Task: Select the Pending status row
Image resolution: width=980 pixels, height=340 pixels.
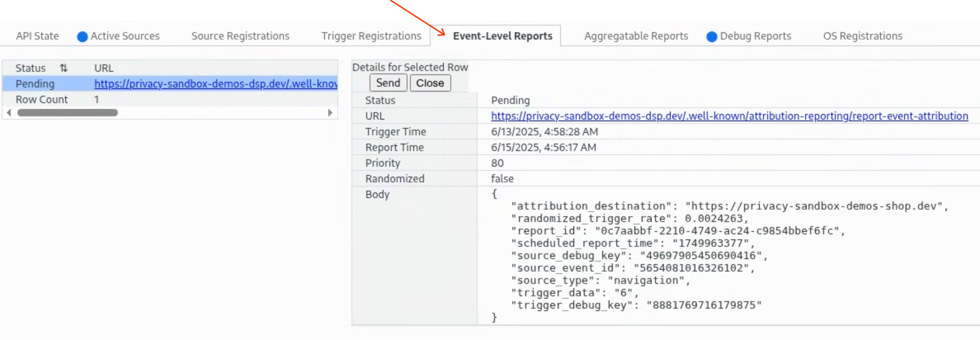Action: click(x=35, y=84)
